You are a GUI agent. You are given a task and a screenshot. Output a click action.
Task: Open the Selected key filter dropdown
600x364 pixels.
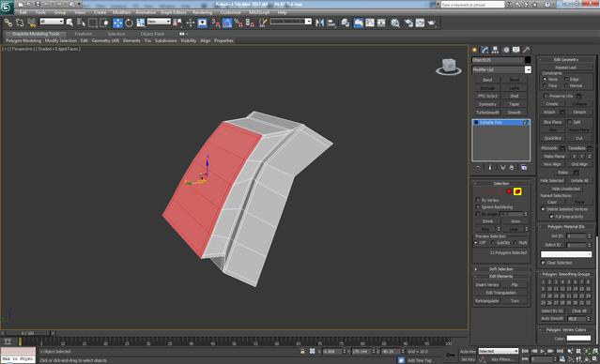(499, 351)
